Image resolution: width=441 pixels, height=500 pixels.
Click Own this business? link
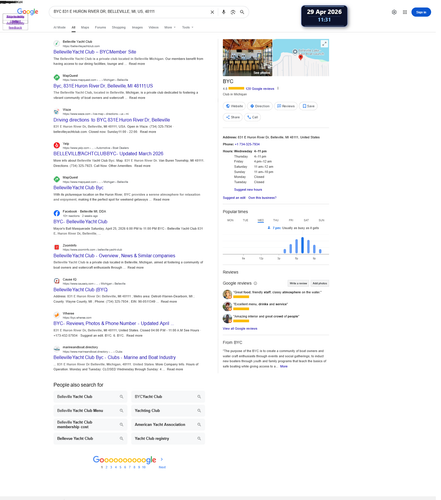pyautogui.click(x=262, y=198)
